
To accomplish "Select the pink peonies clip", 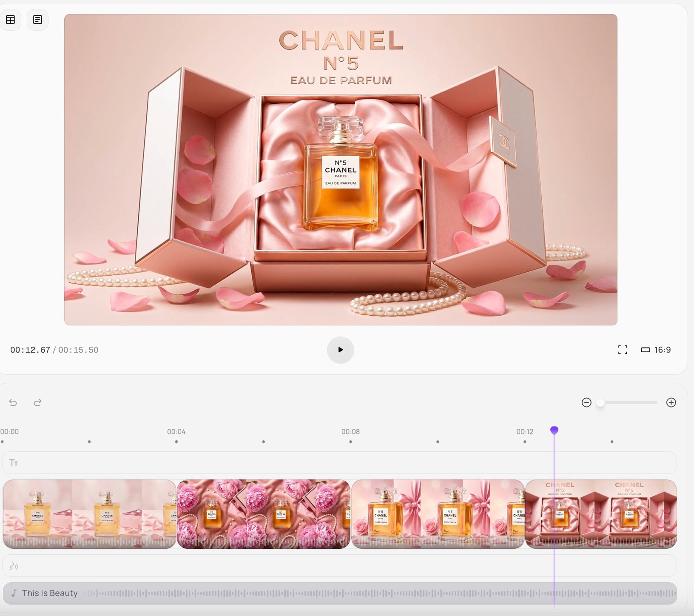I will pyautogui.click(x=263, y=514).
